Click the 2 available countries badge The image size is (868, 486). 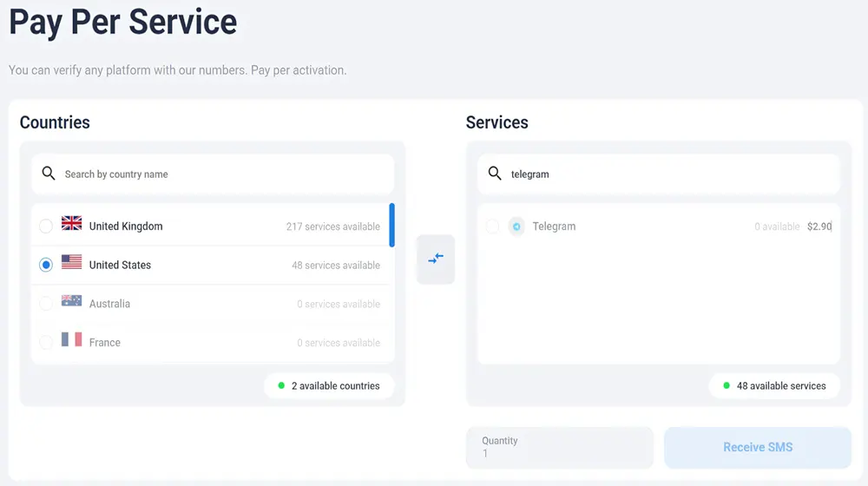(x=329, y=386)
